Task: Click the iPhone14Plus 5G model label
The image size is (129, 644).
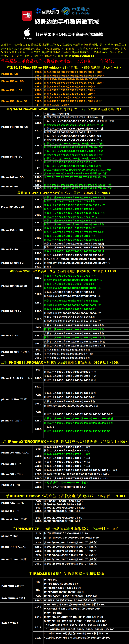Action: (12, 177)
